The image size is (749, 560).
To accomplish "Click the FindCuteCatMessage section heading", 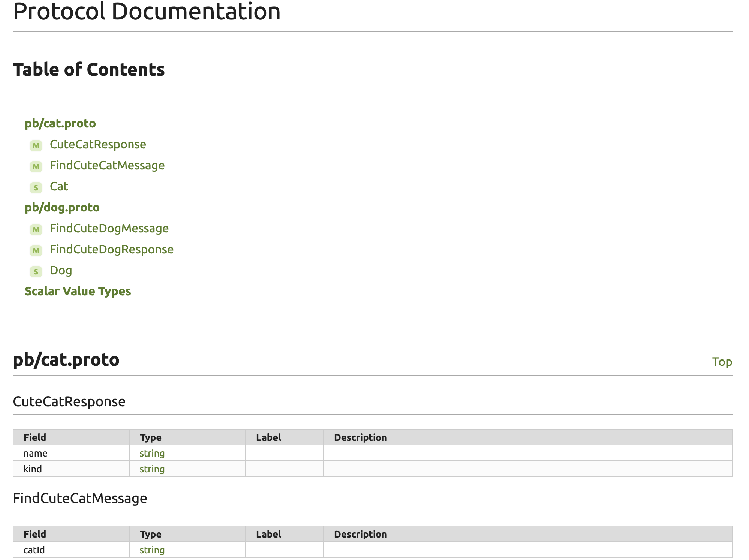I will click(x=80, y=498).
